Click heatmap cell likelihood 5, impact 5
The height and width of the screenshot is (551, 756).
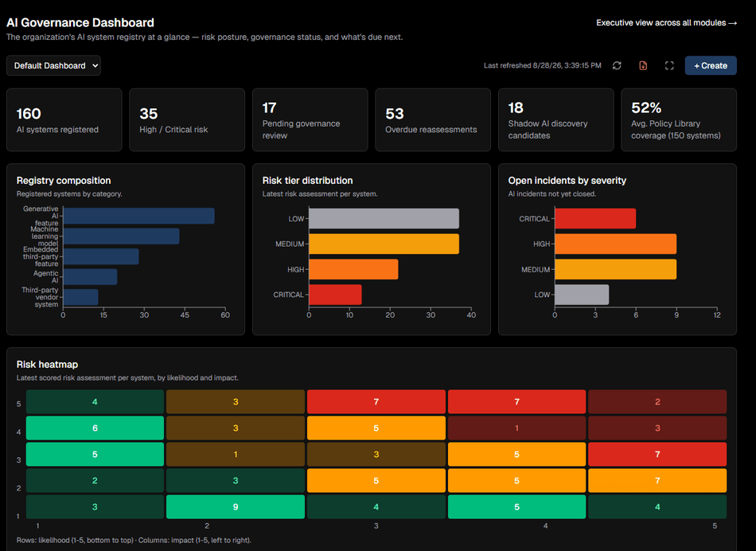pyautogui.click(x=657, y=402)
